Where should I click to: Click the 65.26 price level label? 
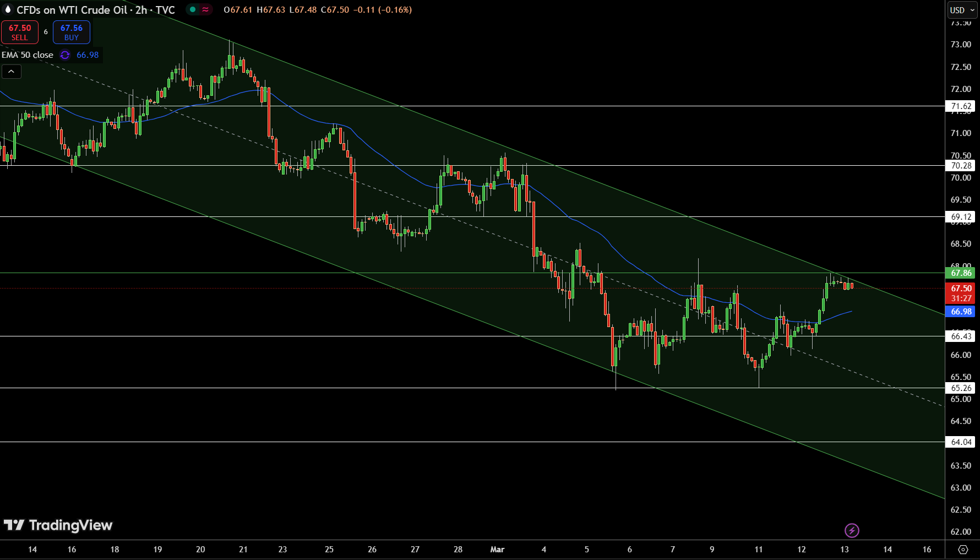coord(961,388)
